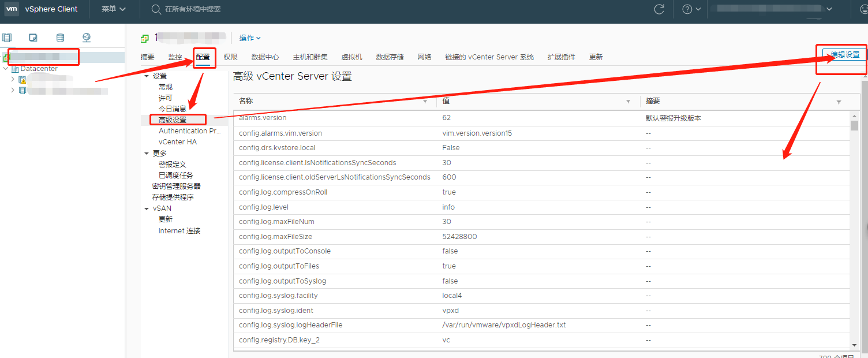
Task: Select 常规 in settings list
Action: pyautogui.click(x=166, y=87)
